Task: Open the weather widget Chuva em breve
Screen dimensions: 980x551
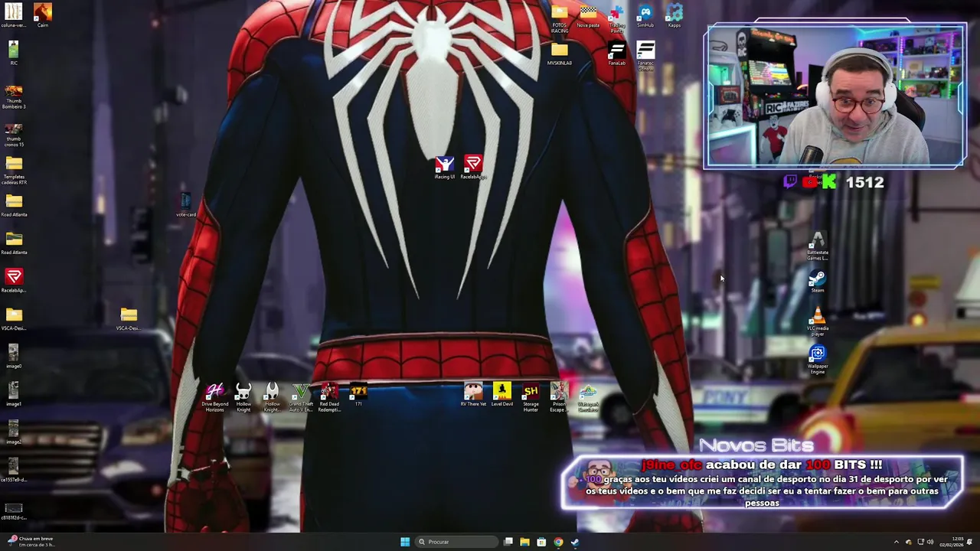Action: point(32,542)
